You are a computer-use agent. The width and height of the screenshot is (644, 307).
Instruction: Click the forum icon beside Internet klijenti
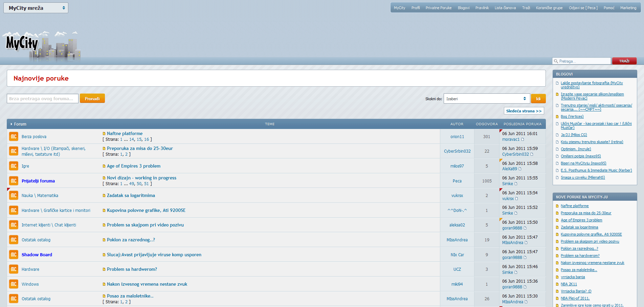tap(14, 225)
